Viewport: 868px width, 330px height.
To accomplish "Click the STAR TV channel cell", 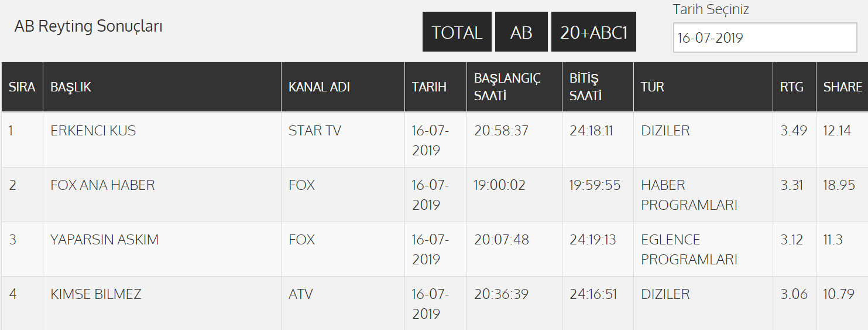I will click(314, 131).
